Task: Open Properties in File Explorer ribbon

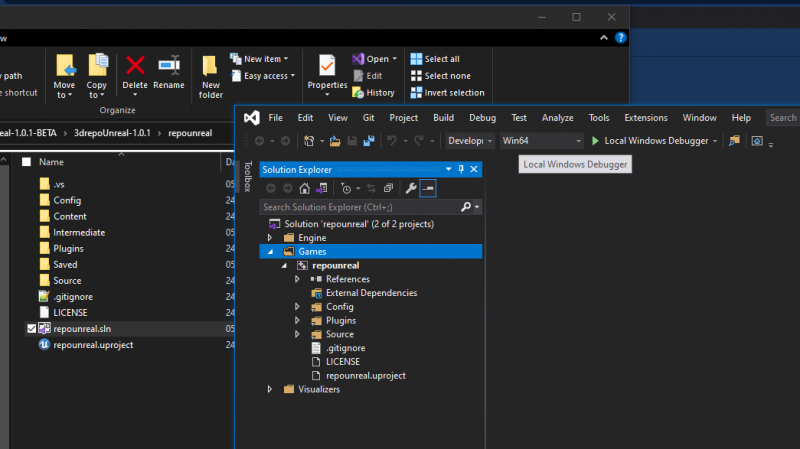Action: tap(327, 76)
